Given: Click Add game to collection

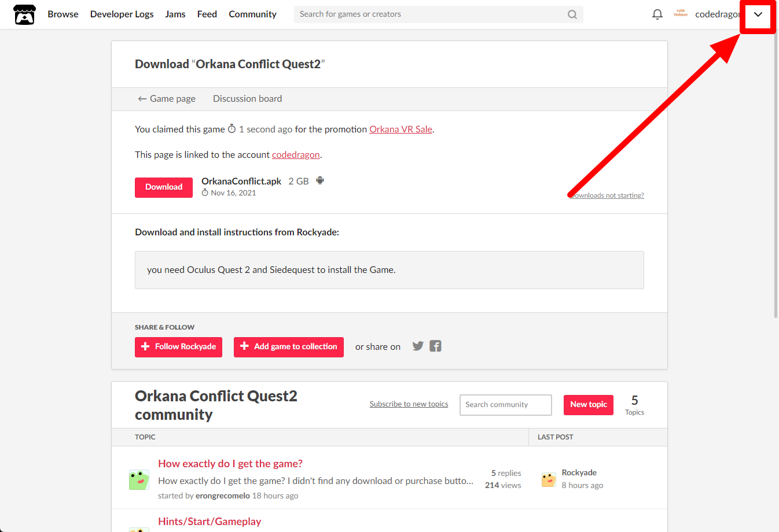Looking at the screenshot, I should [x=289, y=347].
